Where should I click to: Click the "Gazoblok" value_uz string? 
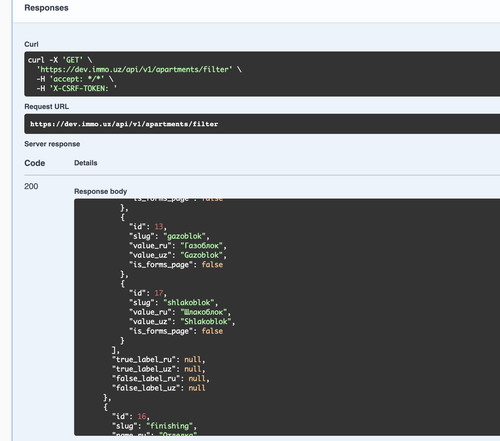pyautogui.click(x=202, y=255)
